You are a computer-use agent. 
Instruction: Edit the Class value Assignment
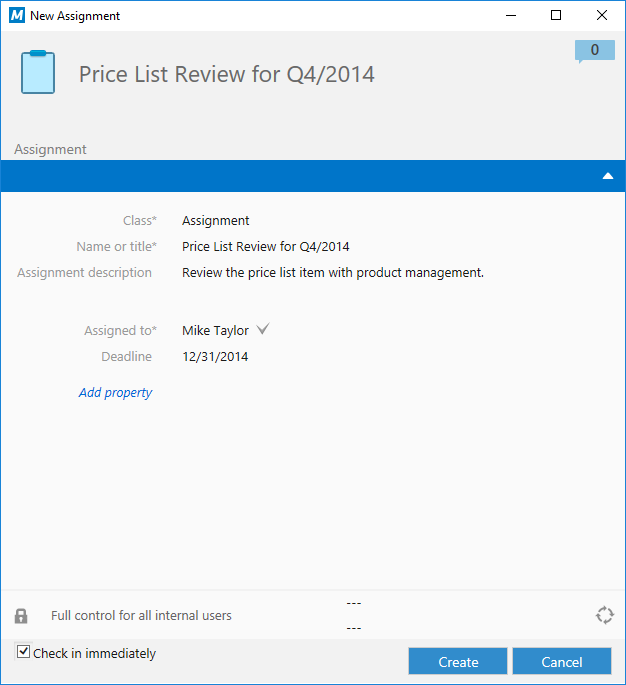(216, 221)
